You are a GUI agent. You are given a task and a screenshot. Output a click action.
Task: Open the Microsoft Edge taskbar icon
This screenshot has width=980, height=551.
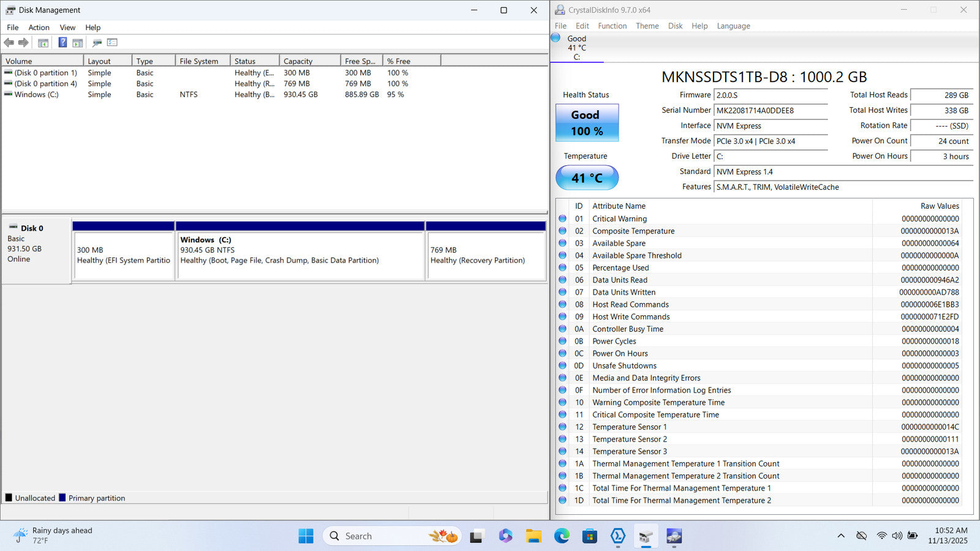[x=562, y=536]
